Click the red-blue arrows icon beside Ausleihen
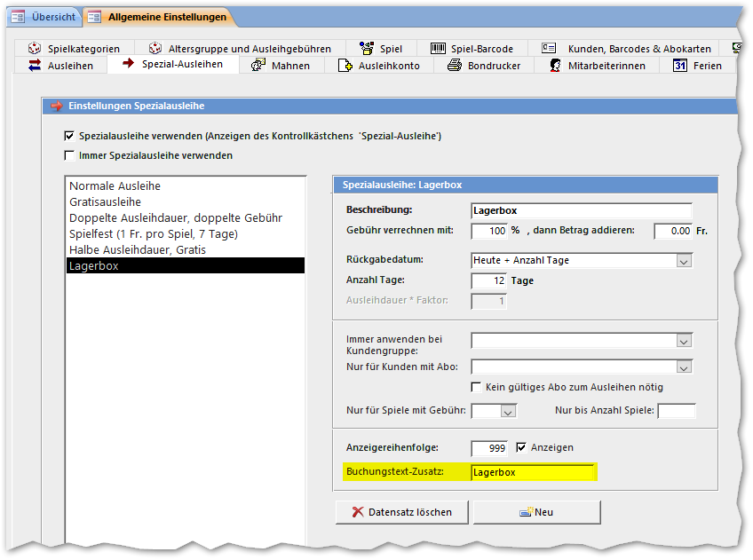 point(35,66)
